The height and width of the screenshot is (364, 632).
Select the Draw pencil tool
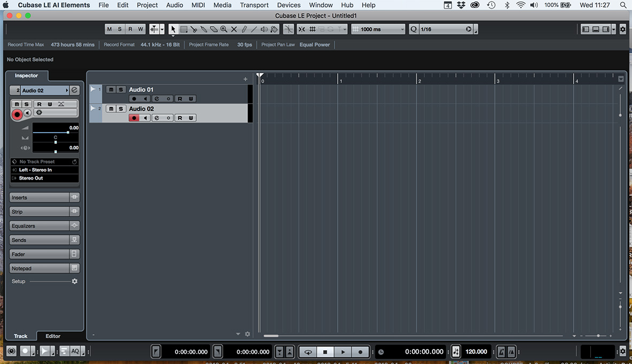point(244,29)
